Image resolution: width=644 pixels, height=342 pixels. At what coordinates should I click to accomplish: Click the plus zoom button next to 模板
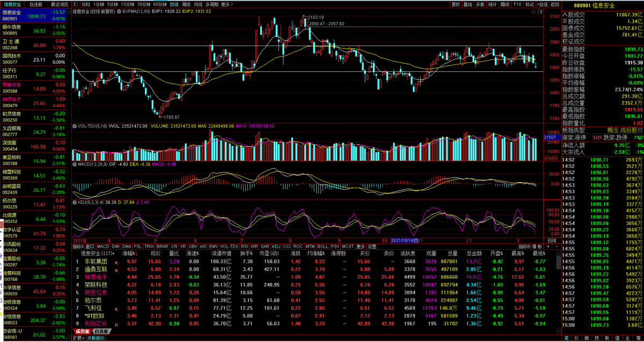[x=548, y=247]
